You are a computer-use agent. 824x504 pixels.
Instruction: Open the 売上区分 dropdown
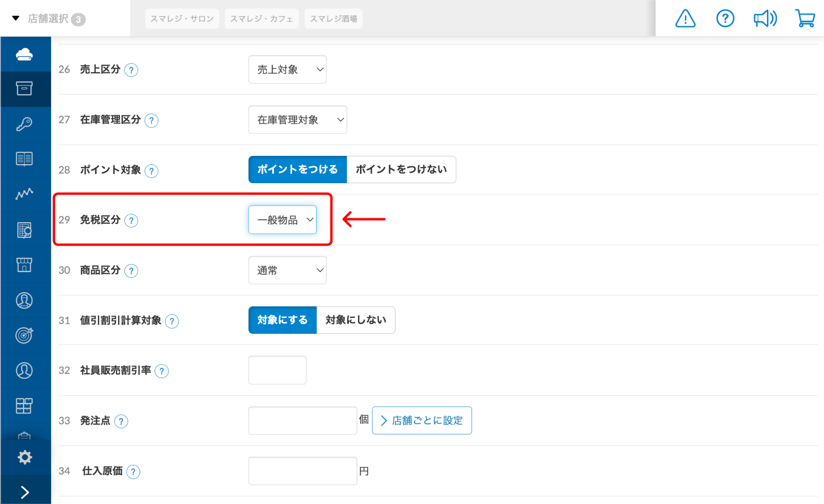click(x=287, y=70)
